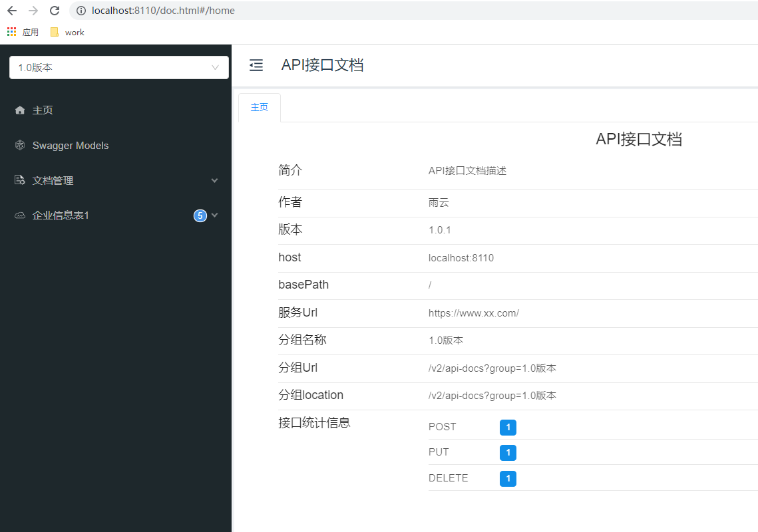The height and width of the screenshot is (532, 758).
Task: Click the API接口文档 header title
Action: [323, 65]
